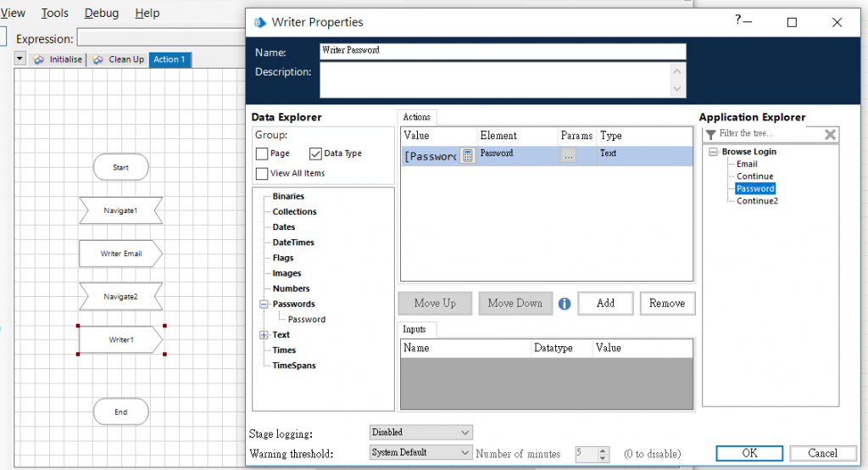Click the Remove button
The image size is (868, 470).
[667, 303]
